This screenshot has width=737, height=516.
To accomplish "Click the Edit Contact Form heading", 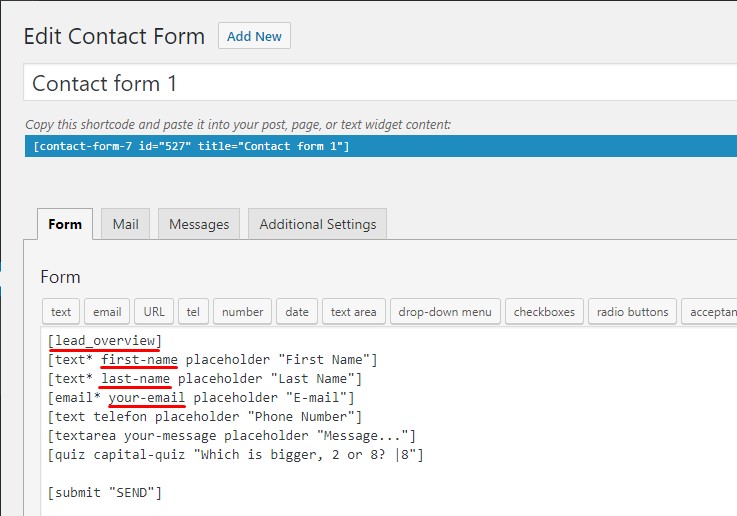I will pyautogui.click(x=114, y=36).
